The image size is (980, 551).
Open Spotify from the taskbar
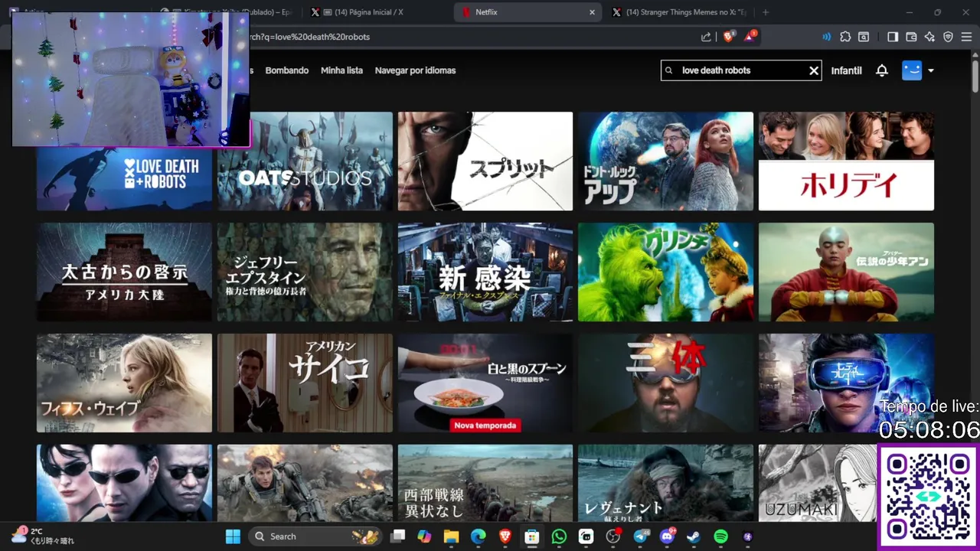720,536
